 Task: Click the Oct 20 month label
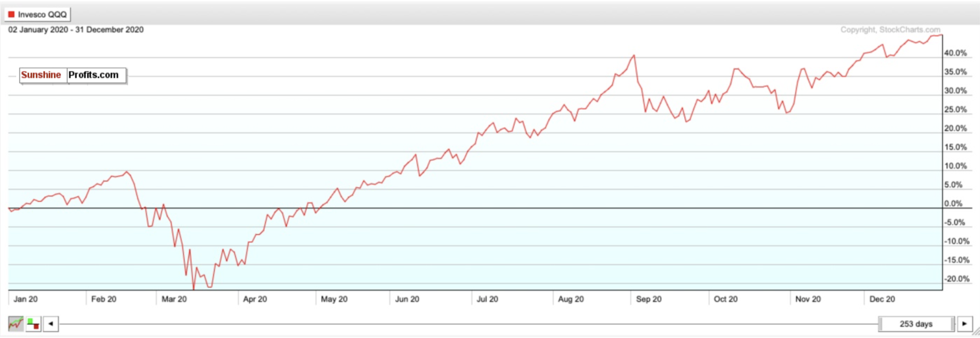tap(726, 299)
